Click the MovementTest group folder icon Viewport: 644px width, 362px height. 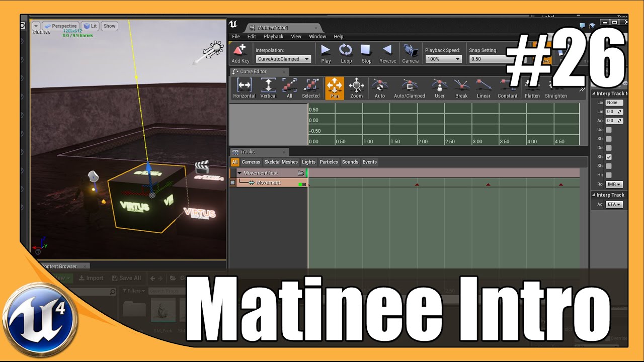(x=301, y=173)
